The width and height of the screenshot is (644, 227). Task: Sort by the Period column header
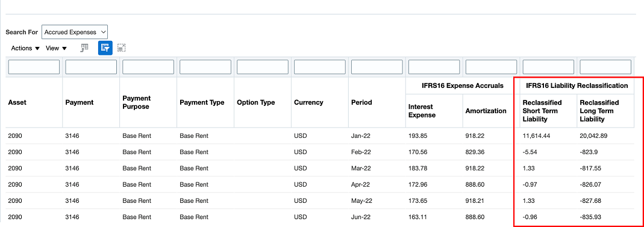[x=361, y=102]
